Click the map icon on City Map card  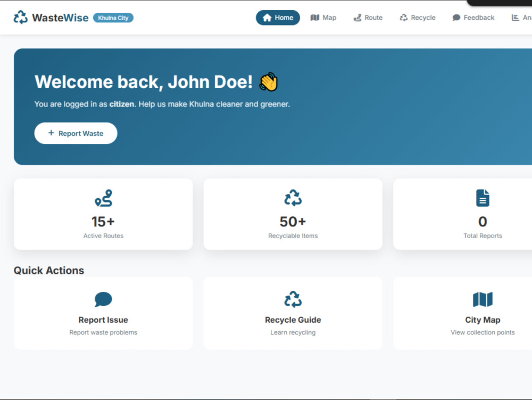[483, 299]
